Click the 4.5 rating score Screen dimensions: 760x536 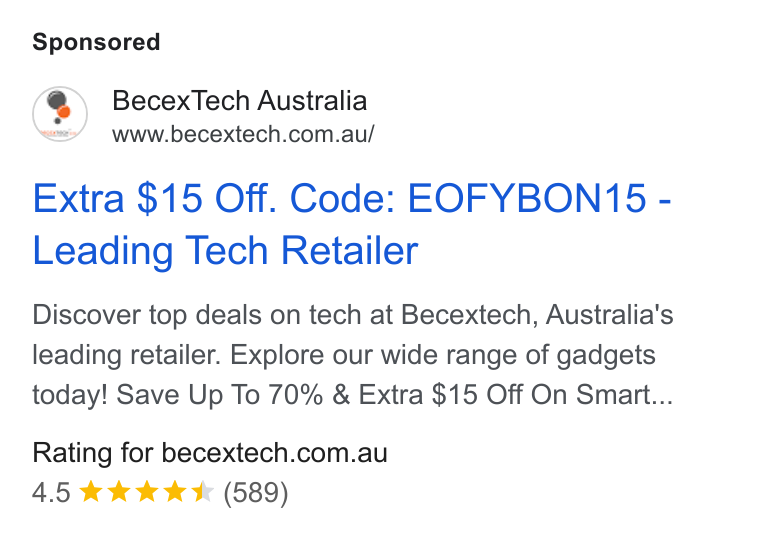51,493
